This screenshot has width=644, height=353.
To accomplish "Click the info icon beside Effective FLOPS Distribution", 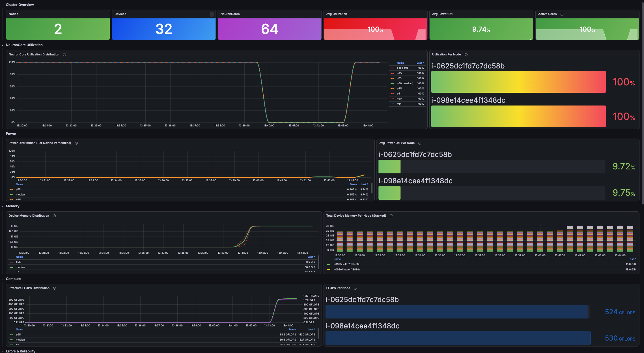I will (55, 288).
